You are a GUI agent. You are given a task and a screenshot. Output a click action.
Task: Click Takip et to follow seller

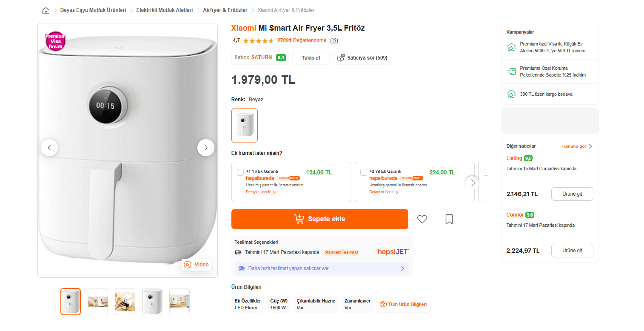(x=311, y=58)
